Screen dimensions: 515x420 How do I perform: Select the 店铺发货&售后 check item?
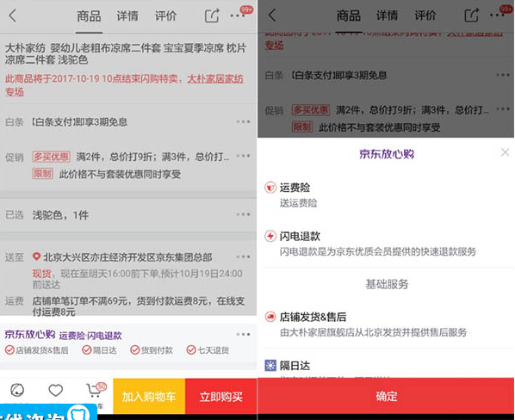(x=37, y=350)
